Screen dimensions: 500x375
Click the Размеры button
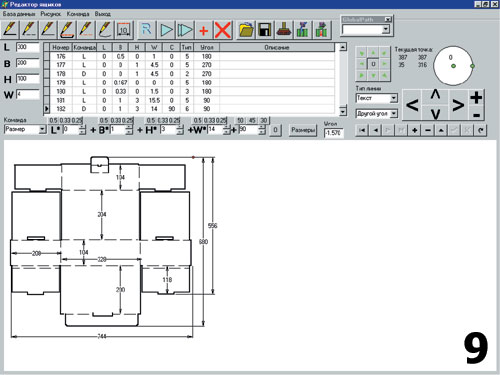(x=303, y=130)
